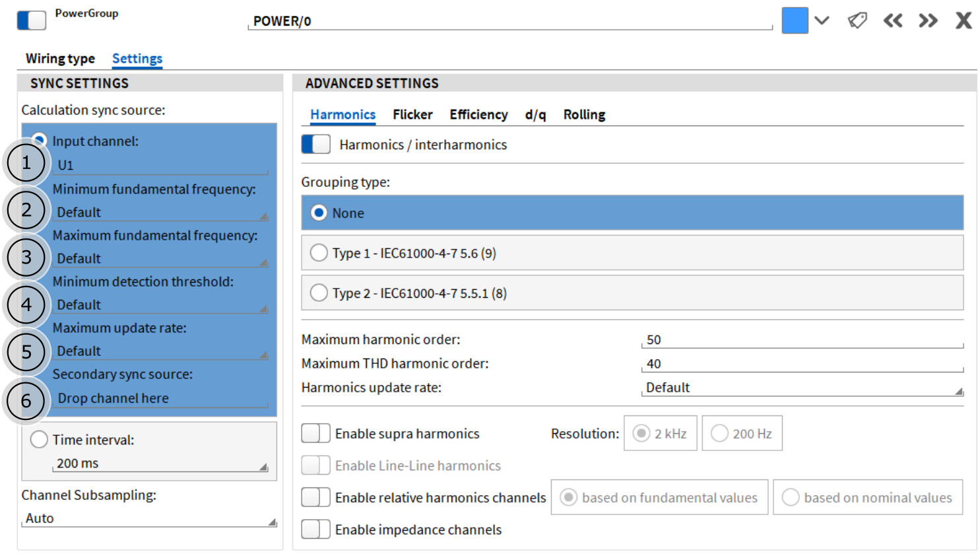
Task: Select grouping type None
Action: pyautogui.click(x=632, y=213)
